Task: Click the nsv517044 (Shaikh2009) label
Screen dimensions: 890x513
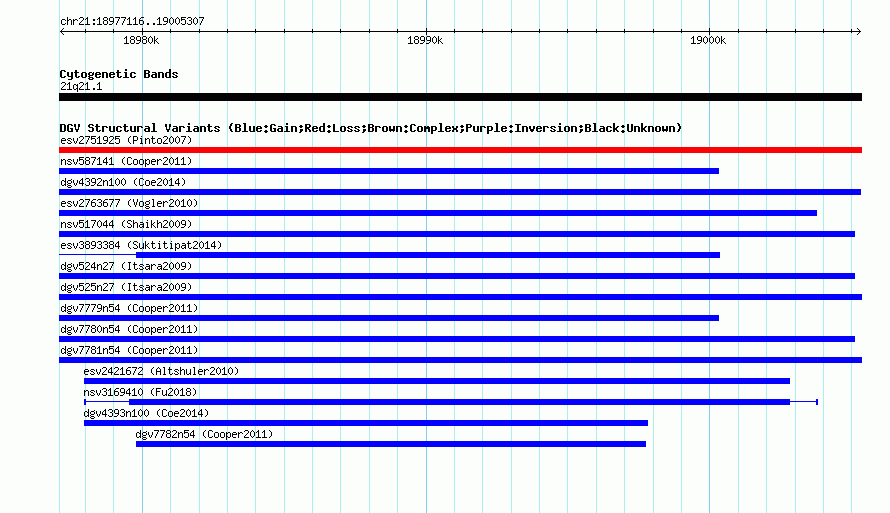Action: pyautogui.click(x=126, y=224)
